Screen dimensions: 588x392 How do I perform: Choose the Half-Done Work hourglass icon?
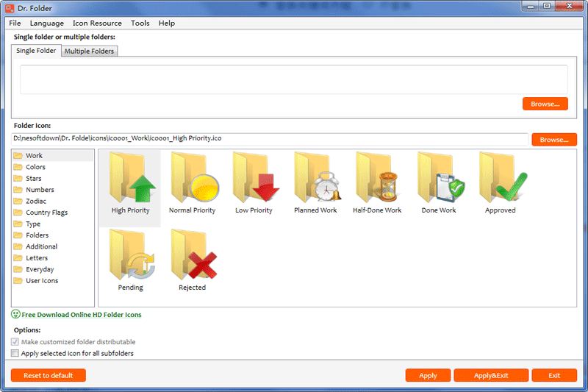click(x=377, y=184)
